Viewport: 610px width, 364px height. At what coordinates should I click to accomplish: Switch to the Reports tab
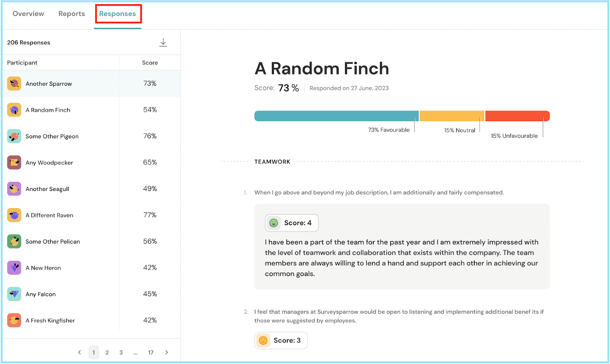pyautogui.click(x=72, y=14)
